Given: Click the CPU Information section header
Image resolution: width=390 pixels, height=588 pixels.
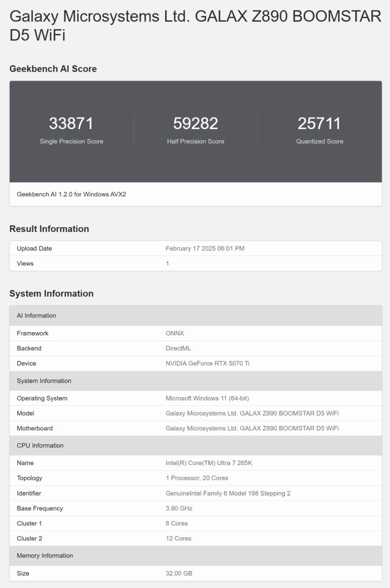Looking at the screenshot, I should [195, 446].
